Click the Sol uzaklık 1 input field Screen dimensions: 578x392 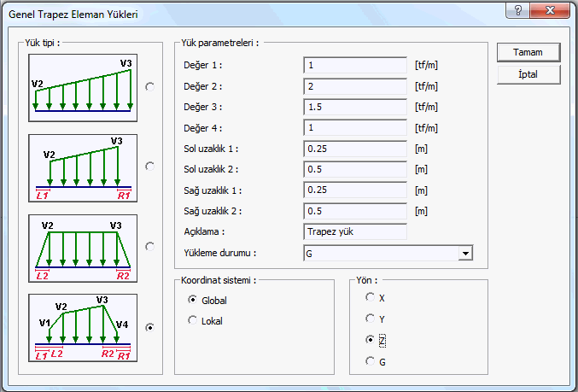[x=355, y=149]
